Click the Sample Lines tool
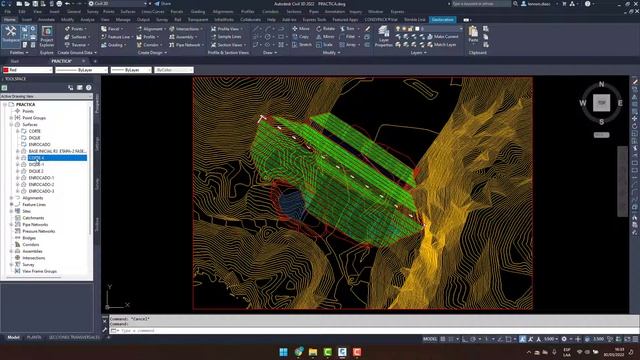This screenshot has height=360, width=640. (x=226, y=37)
